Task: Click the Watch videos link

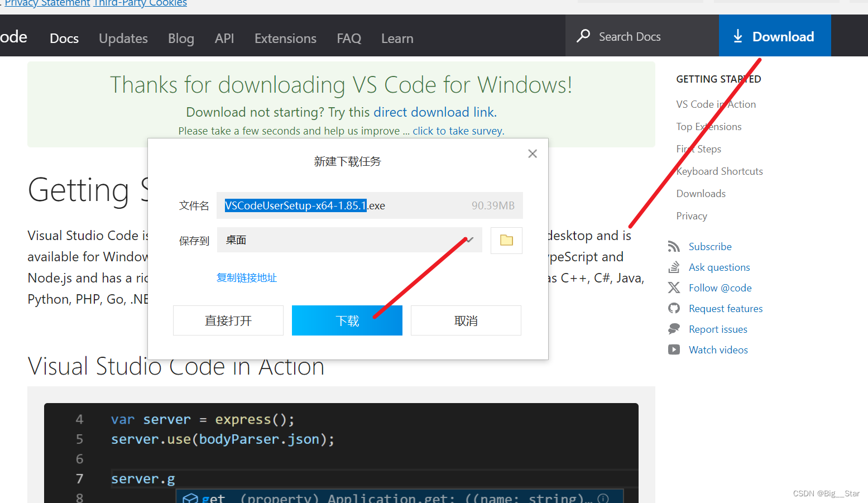Action: (x=718, y=349)
